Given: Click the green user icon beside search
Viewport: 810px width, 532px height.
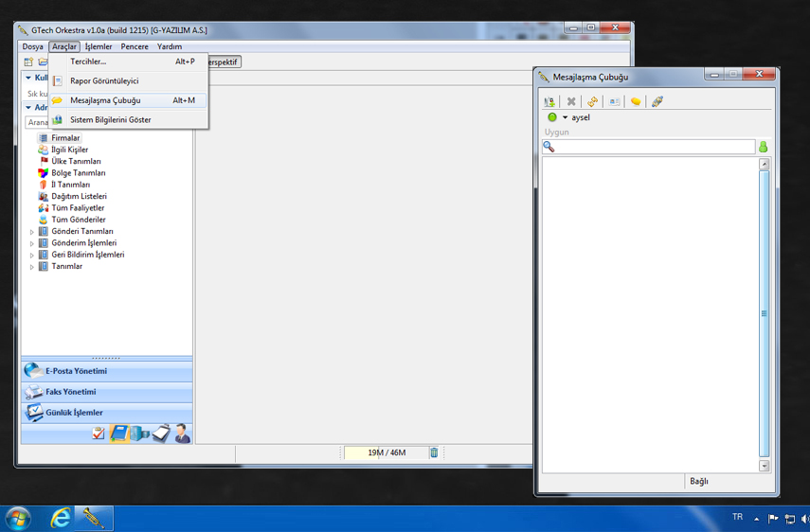Looking at the screenshot, I should 764,147.
